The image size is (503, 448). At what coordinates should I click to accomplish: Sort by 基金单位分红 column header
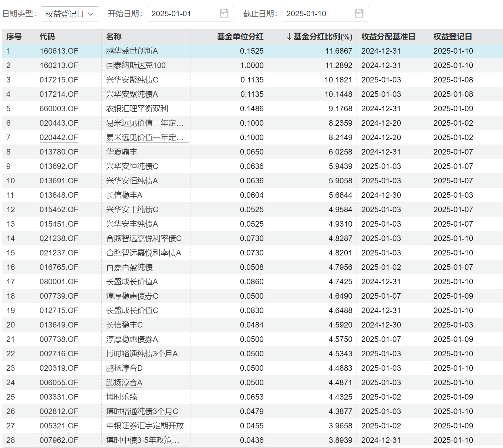click(240, 37)
